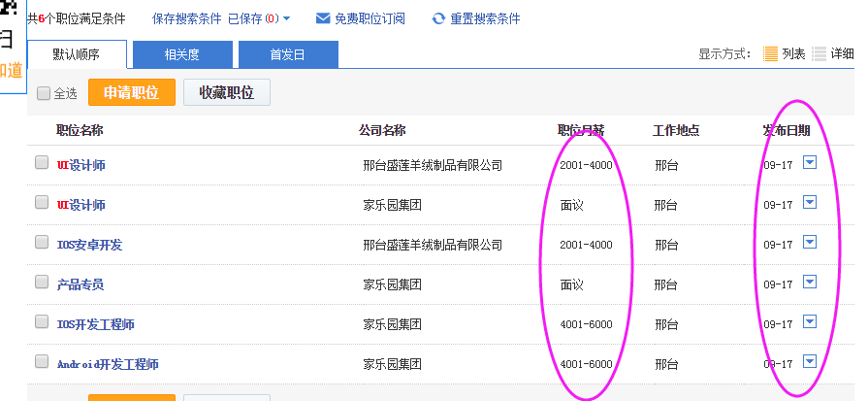Toggle the 全选 select-all checkbox
Viewport: 868px width, 401px height.
pos(44,93)
